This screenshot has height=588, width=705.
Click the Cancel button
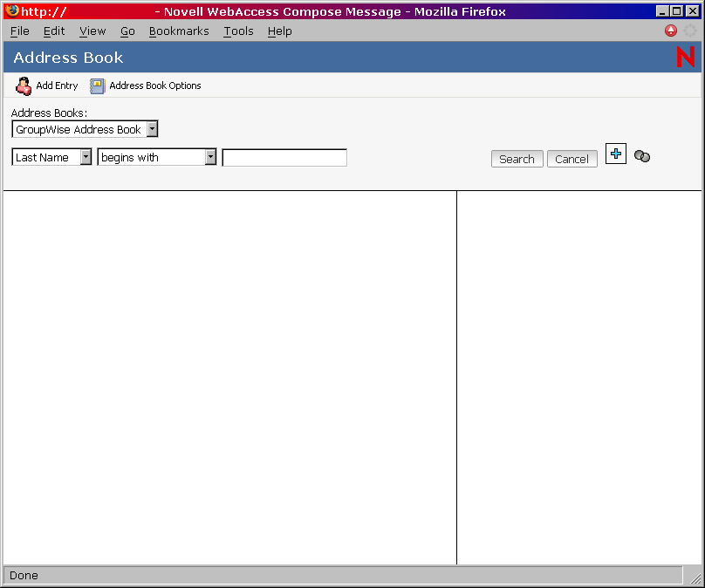point(572,159)
